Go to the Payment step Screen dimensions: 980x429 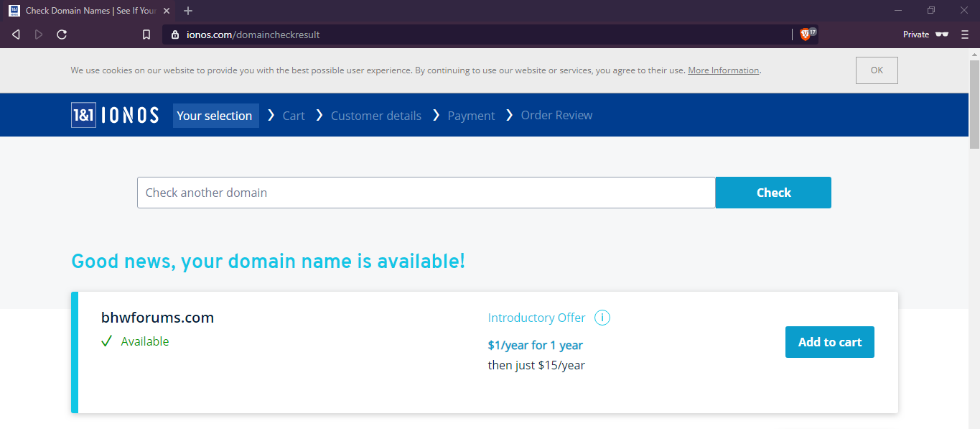click(471, 116)
